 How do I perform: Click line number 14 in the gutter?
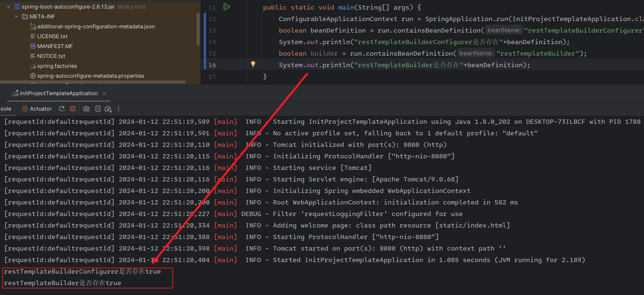click(212, 42)
